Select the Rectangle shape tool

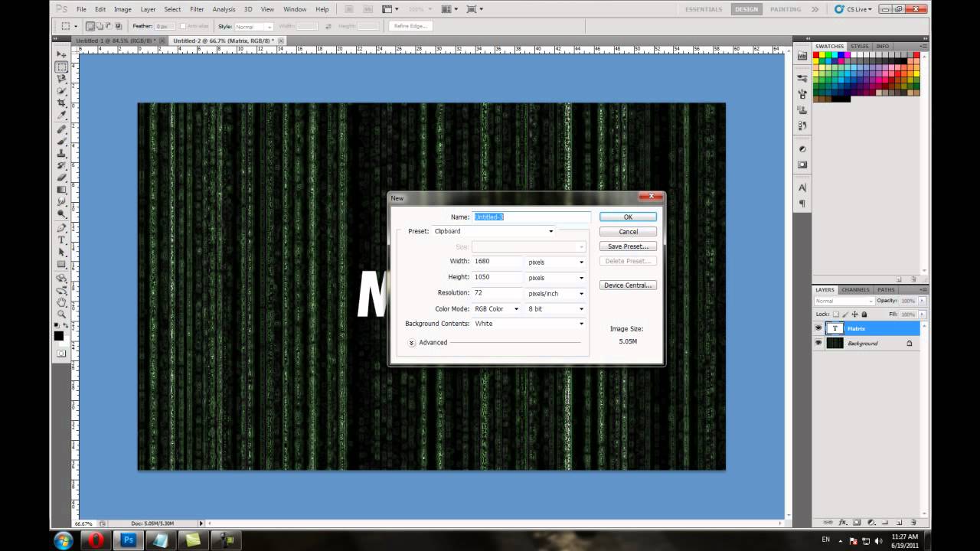click(x=61, y=265)
